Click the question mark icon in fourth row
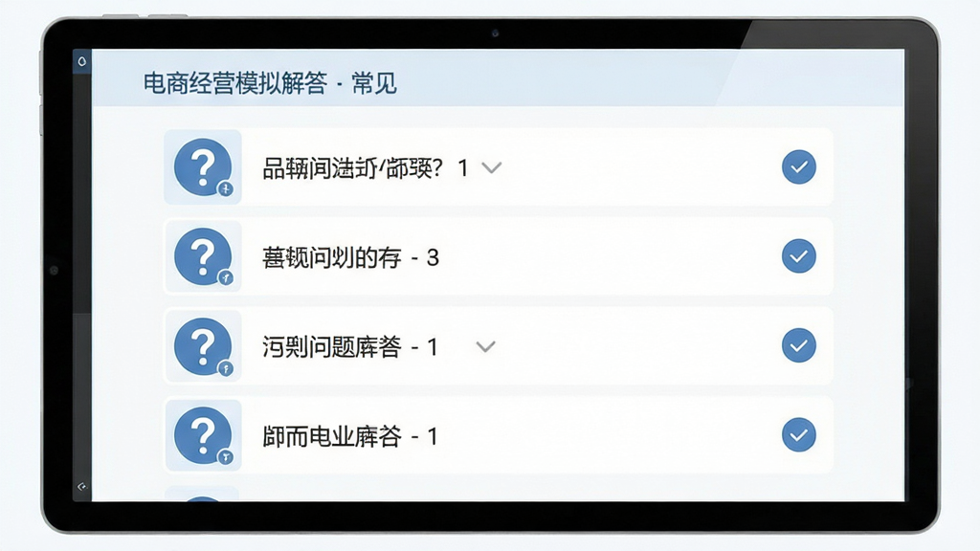 203,435
